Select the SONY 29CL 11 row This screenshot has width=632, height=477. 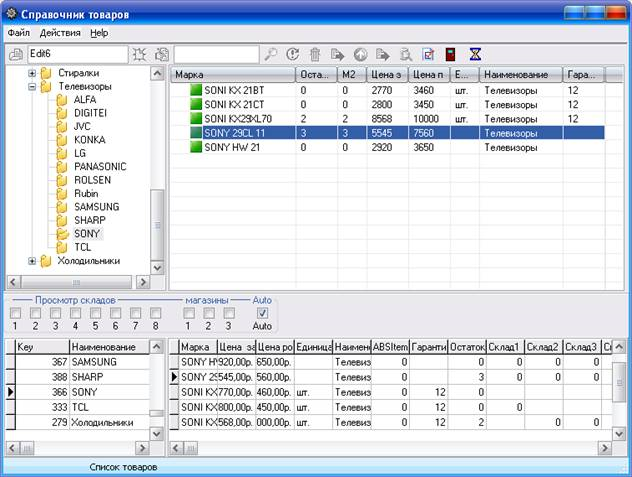(387, 133)
